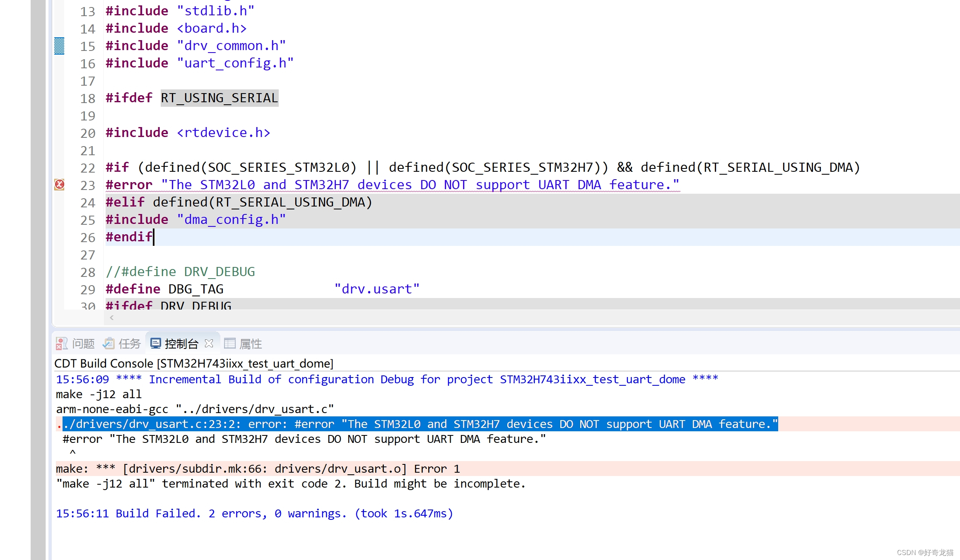Screen dimensions: 960x560
Task: Click the 'terminated with exit code 2' line
Action: pyautogui.click(x=291, y=483)
